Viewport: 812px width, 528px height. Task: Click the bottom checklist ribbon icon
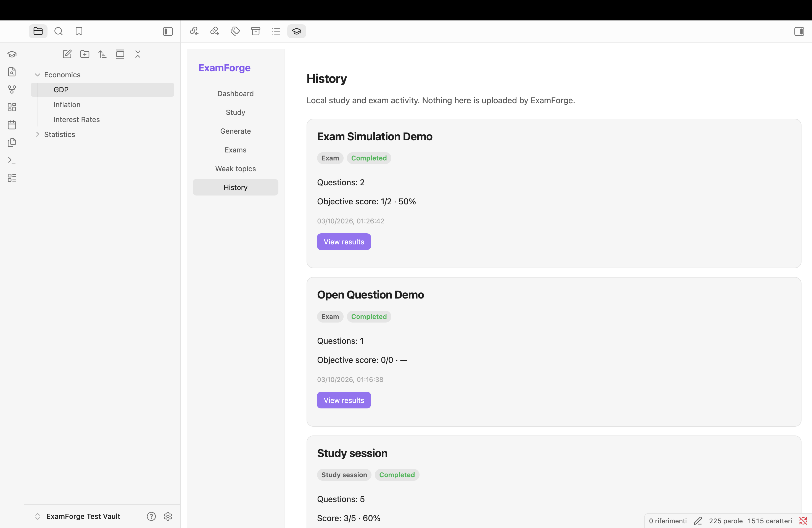[12, 178]
